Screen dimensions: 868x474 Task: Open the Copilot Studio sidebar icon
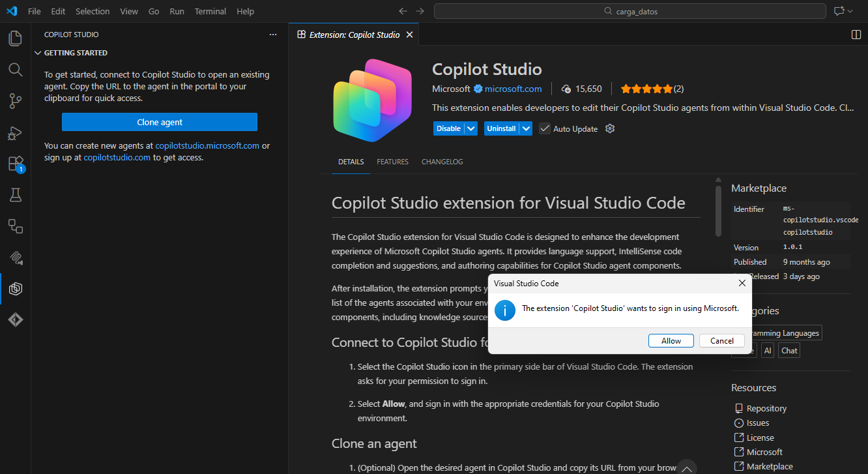pyautogui.click(x=14, y=289)
